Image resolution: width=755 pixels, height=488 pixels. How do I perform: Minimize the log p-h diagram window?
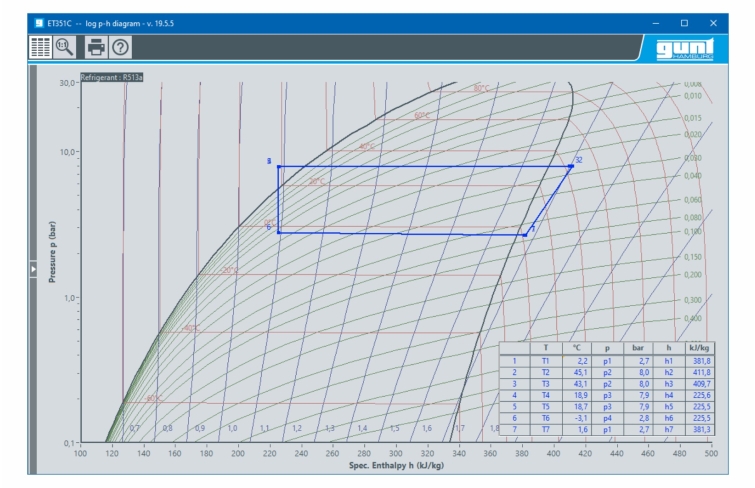[x=656, y=23]
